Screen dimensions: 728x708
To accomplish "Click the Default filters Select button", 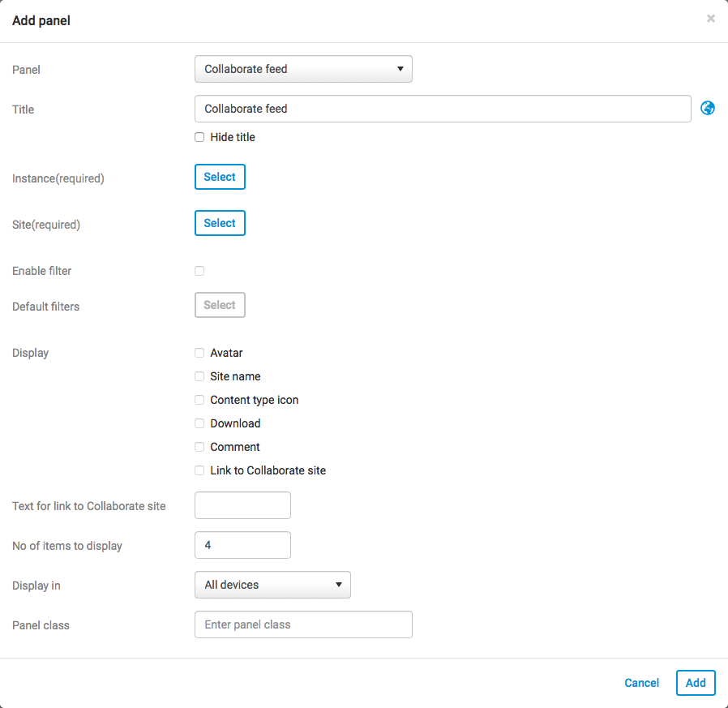I will (220, 305).
